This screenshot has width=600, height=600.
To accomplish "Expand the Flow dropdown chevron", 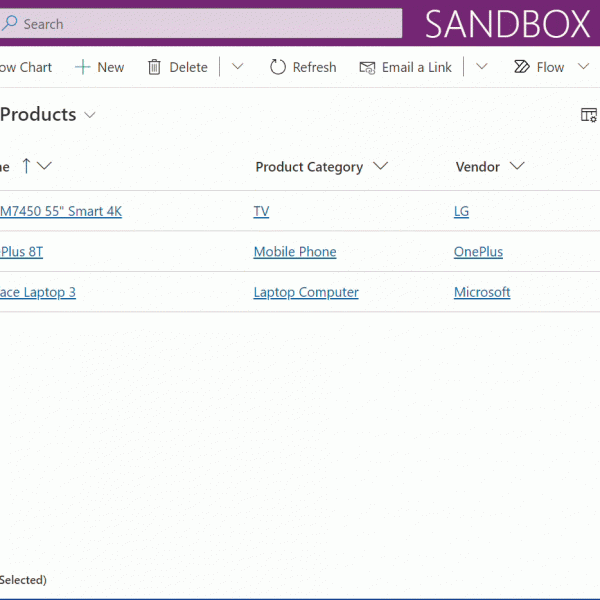I will click(x=584, y=67).
